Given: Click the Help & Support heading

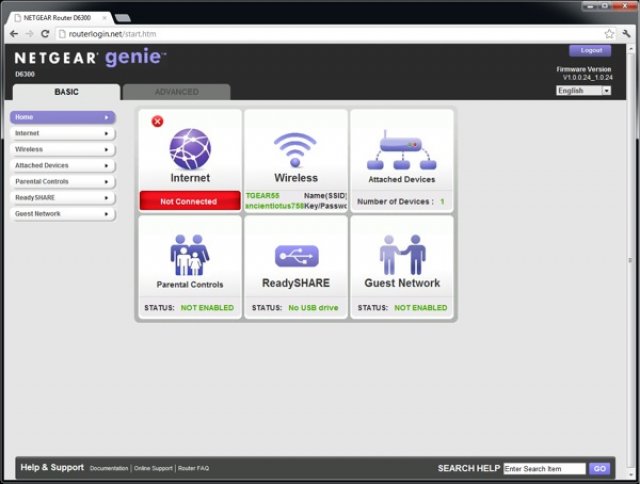Looking at the screenshot, I should [52, 468].
